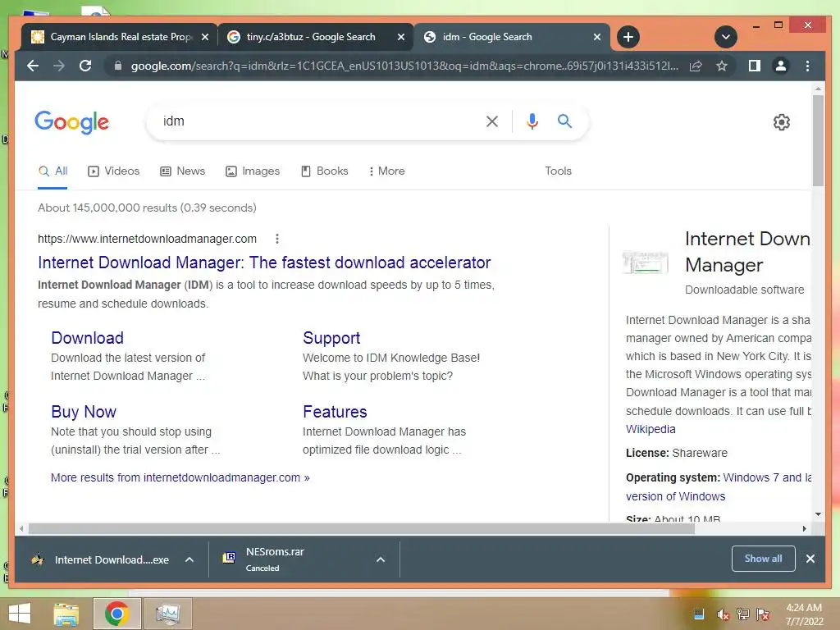The height and width of the screenshot is (630, 840).
Task: Click the vertical page scrollbar thumb
Action: click(818, 141)
